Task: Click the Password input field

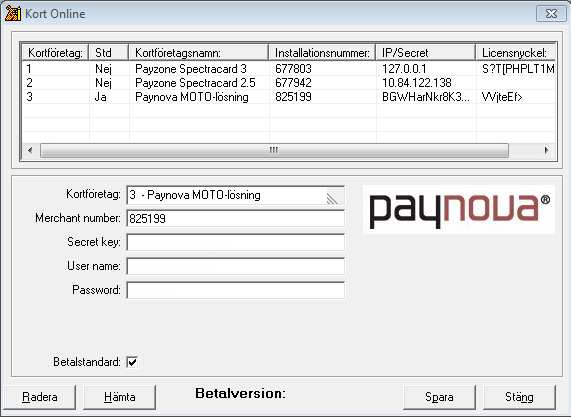Action: coord(235,290)
